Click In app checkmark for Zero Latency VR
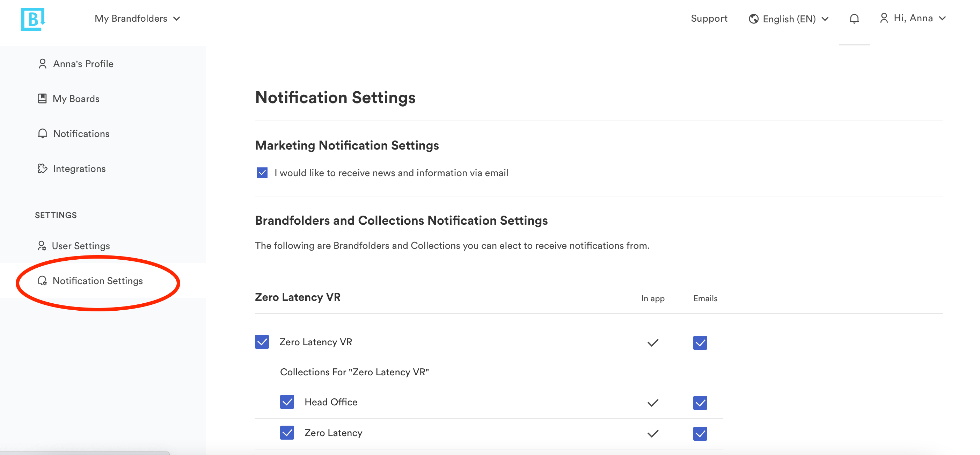 [653, 343]
